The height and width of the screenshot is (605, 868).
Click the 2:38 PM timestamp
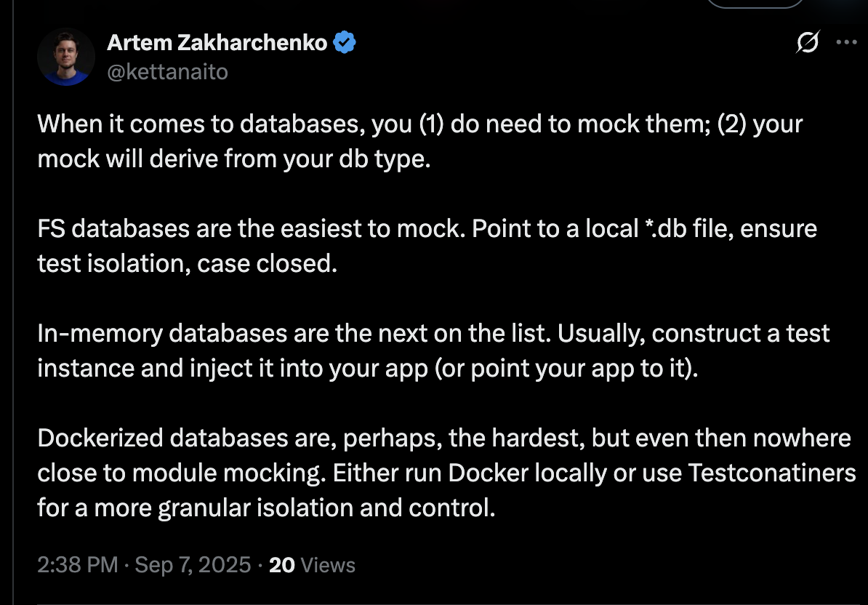point(77,565)
